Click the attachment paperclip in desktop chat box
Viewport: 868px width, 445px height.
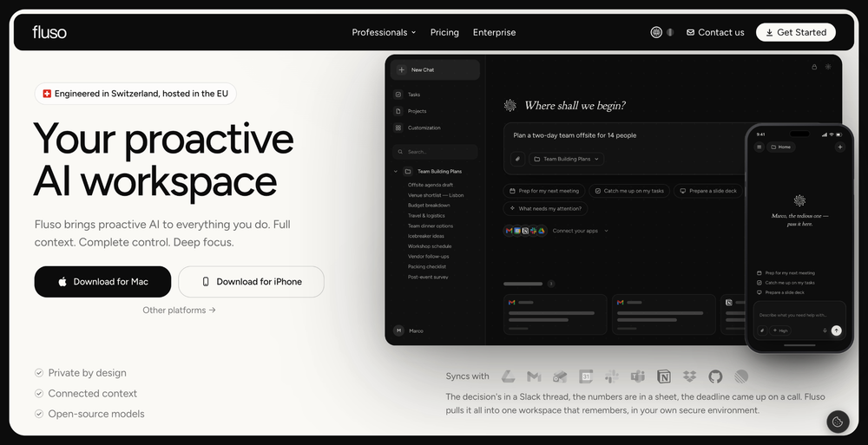[x=517, y=159]
